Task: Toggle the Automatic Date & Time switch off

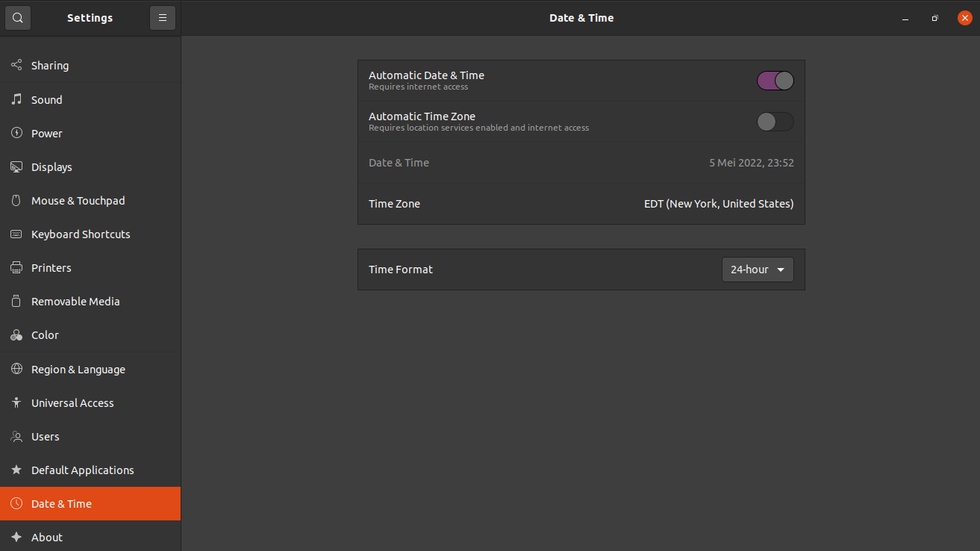Action: coord(775,80)
